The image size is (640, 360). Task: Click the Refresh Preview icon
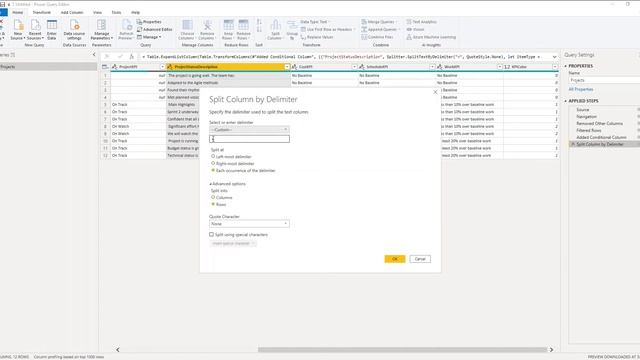(x=126, y=26)
